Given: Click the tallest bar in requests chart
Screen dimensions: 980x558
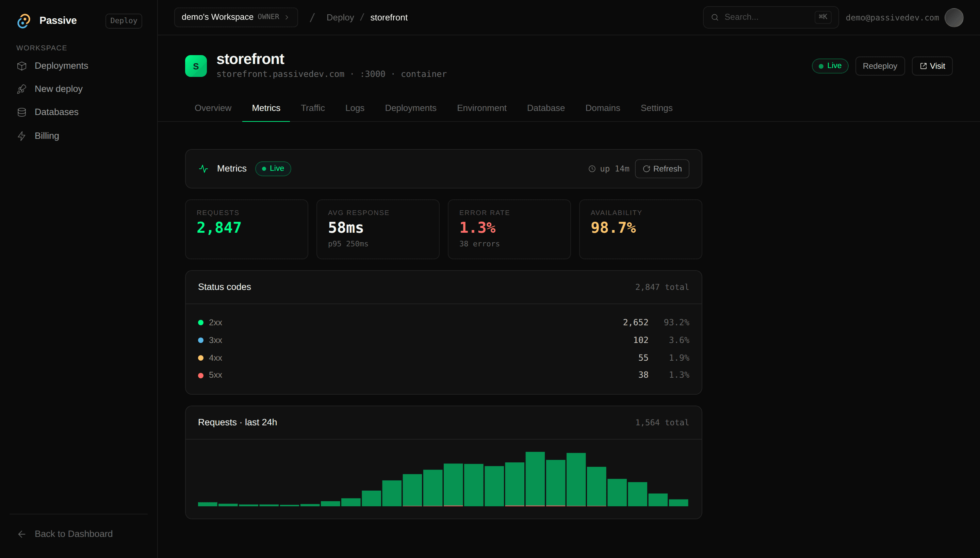Looking at the screenshot, I should click(535, 479).
